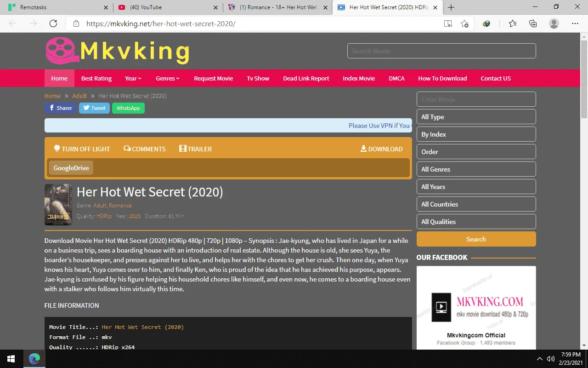Open the Order dropdown

click(476, 152)
